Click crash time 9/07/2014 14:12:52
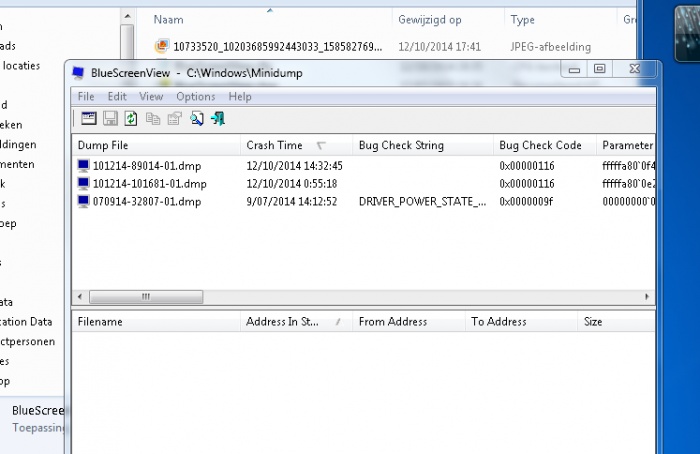This screenshot has width=700, height=454. [292, 201]
